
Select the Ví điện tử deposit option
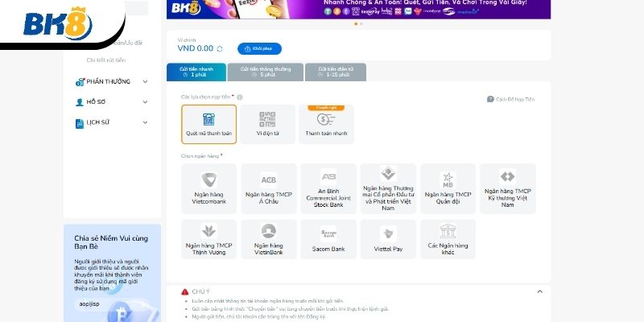pos(268,124)
